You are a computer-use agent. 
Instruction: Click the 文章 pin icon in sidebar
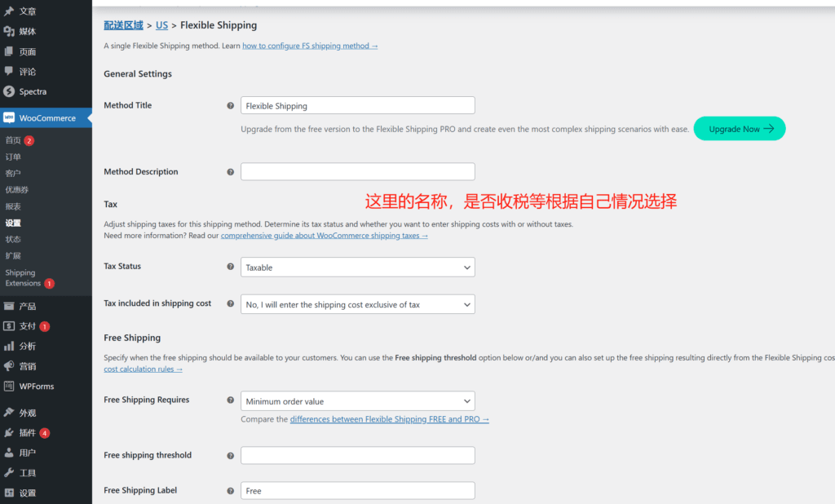point(8,11)
